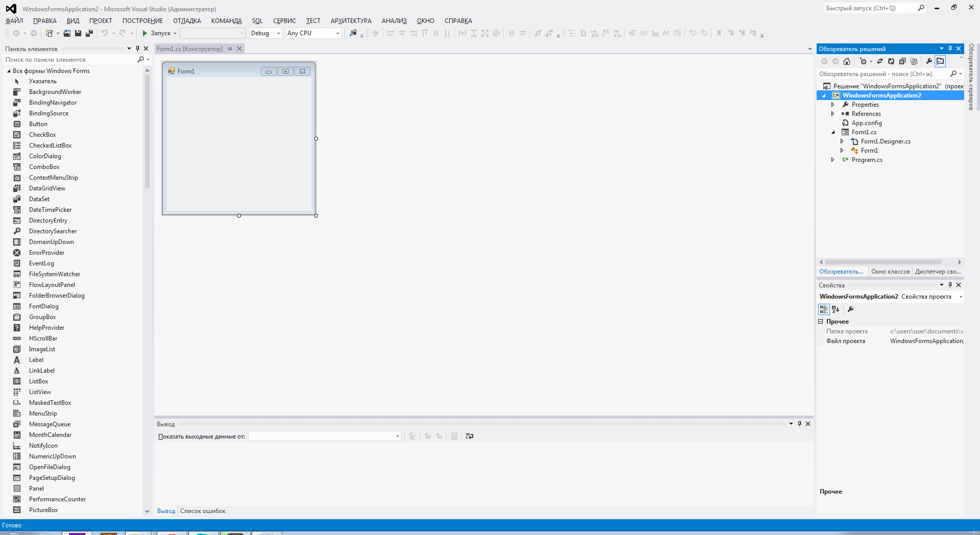980x535 pixels.
Task: Click the Save All toolbar icon
Action: coord(89,33)
